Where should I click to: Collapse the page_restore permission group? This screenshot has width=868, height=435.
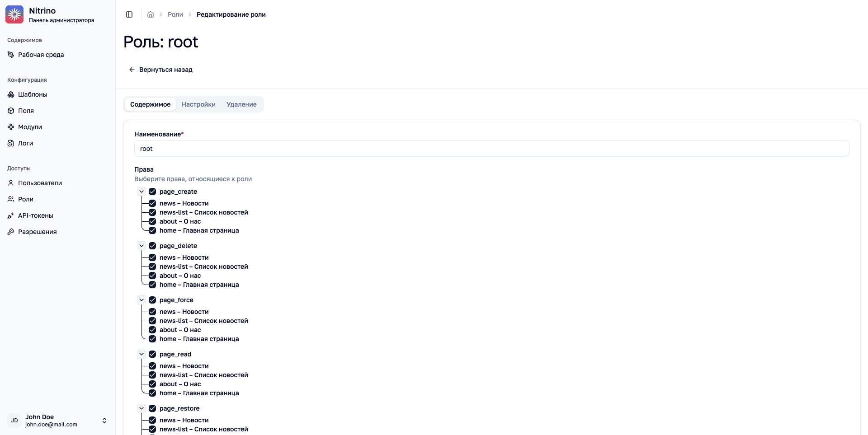142,408
